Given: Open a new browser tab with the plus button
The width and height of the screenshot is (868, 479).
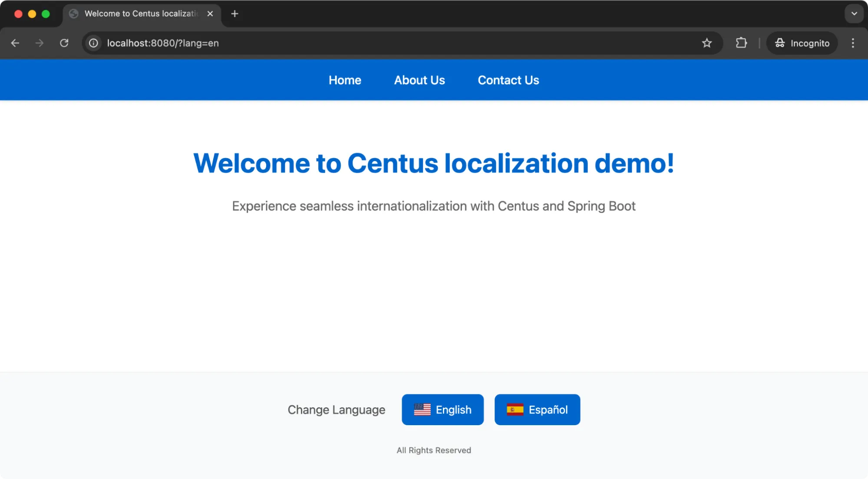Looking at the screenshot, I should coord(234,13).
